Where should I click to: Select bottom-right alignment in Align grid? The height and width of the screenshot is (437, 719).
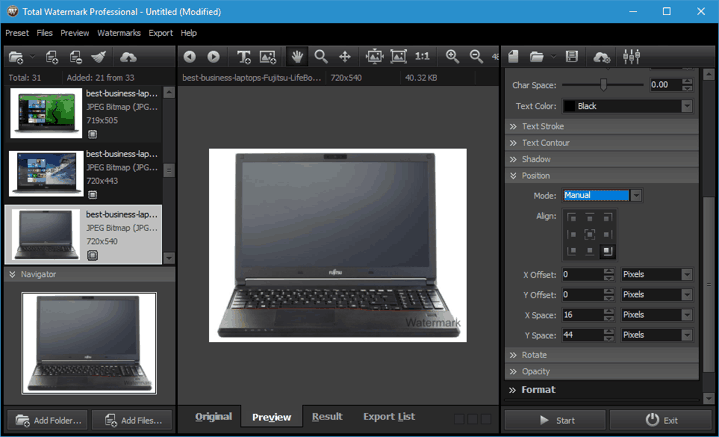pos(608,251)
